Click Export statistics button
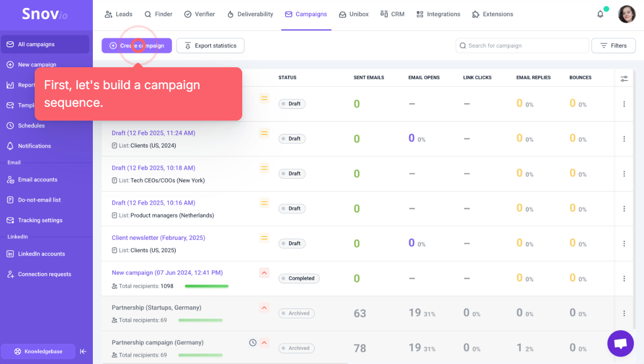Viewport: 644px width, 364px height. click(x=210, y=46)
